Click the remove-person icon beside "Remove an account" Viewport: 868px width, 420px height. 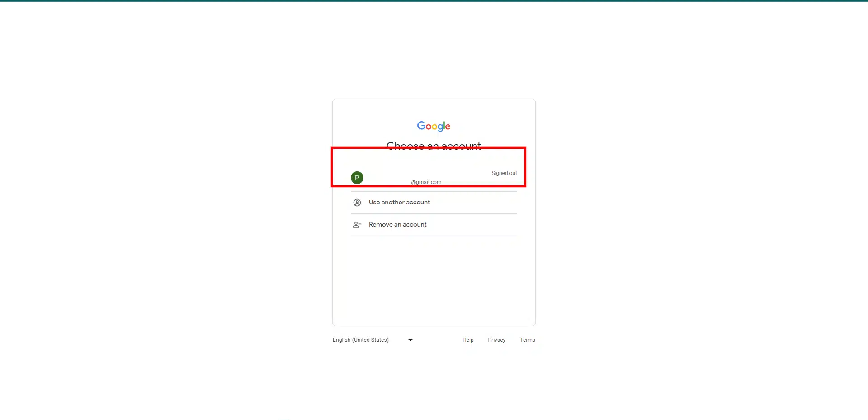[x=357, y=224]
